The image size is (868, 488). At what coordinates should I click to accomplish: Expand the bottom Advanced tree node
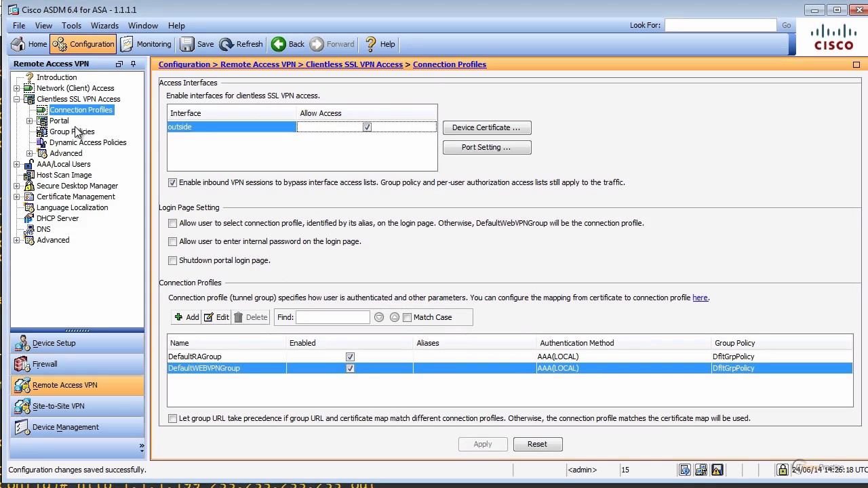16,240
